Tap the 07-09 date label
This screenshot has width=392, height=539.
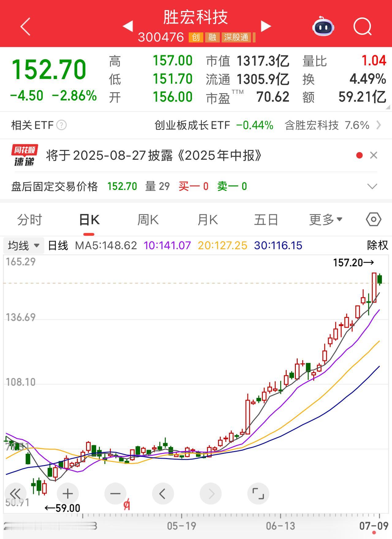click(374, 526)
